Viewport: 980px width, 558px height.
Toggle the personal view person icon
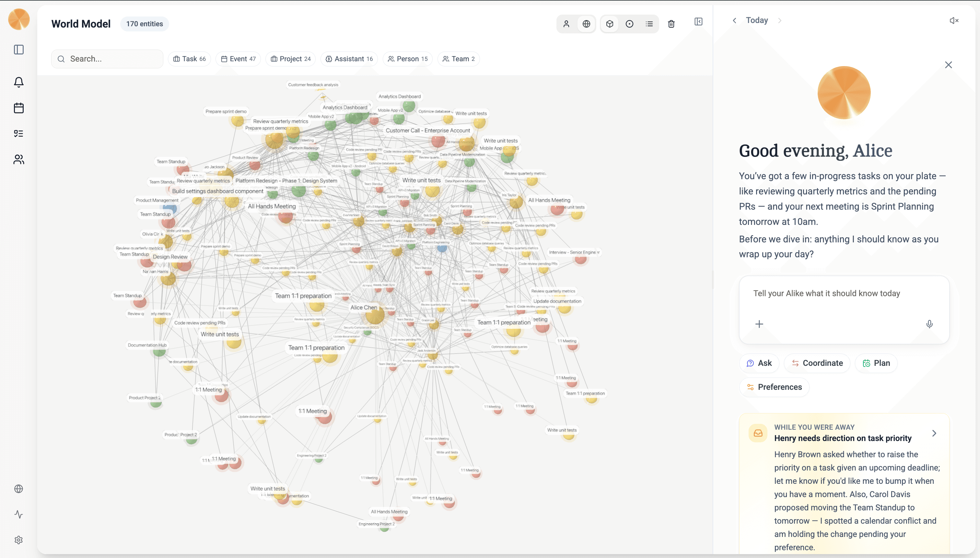point(566,24)
